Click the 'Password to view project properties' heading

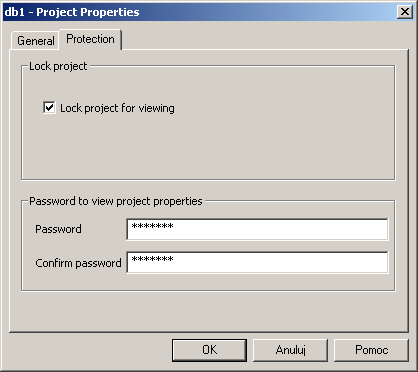pos(116,201)
